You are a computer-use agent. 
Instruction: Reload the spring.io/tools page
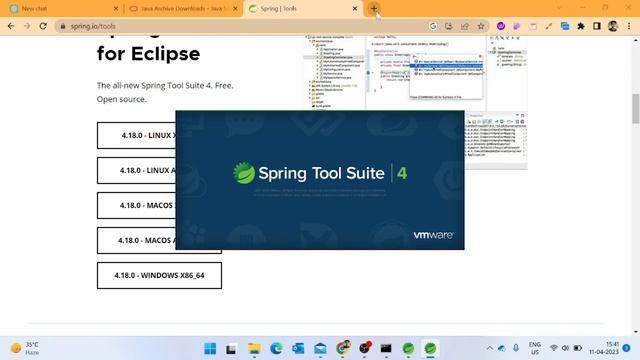click(x=43, y=26)
